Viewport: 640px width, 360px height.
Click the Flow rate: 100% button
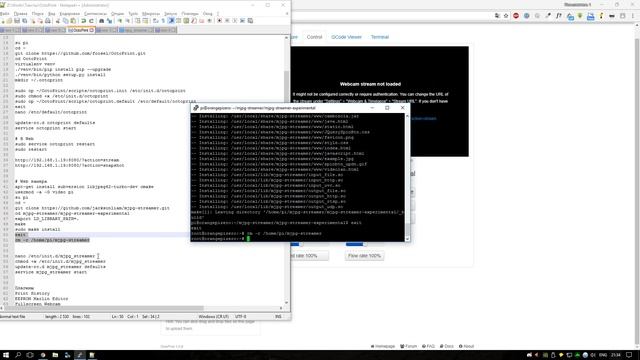point(364,256)
